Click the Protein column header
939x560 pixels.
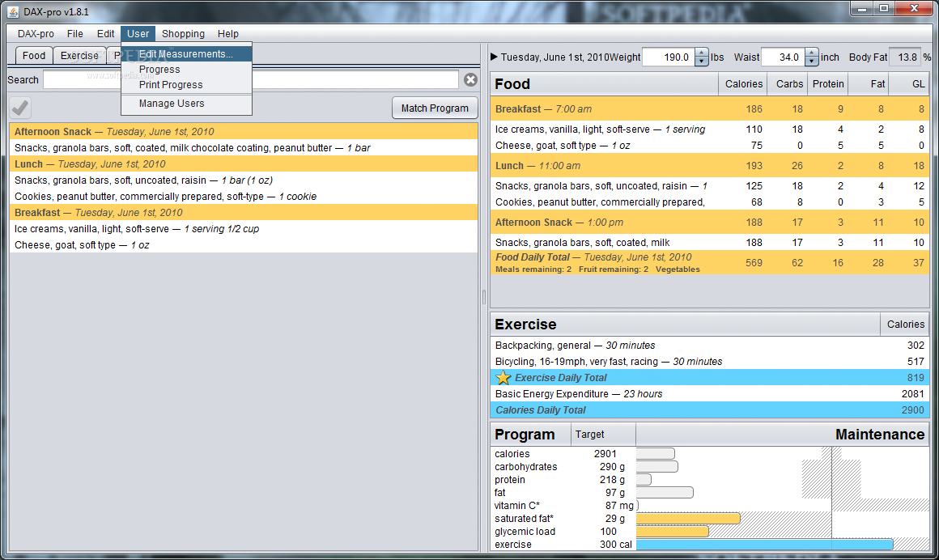[x=827, y=84]
